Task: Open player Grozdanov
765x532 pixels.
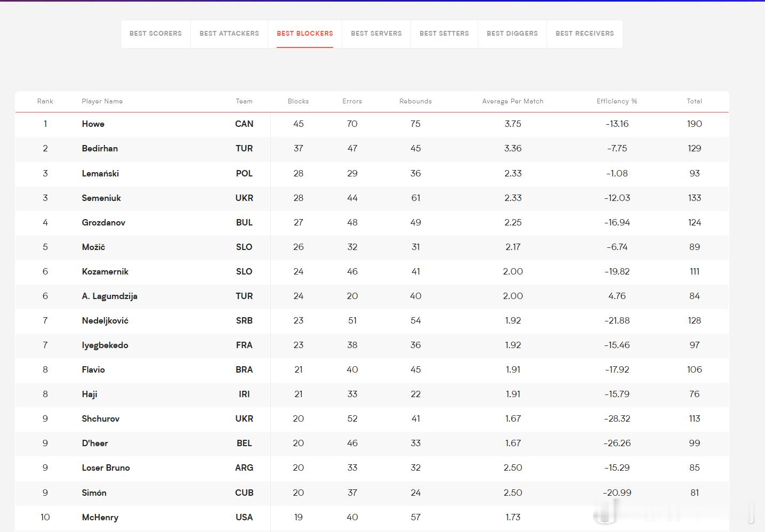Action: [103, 222]
